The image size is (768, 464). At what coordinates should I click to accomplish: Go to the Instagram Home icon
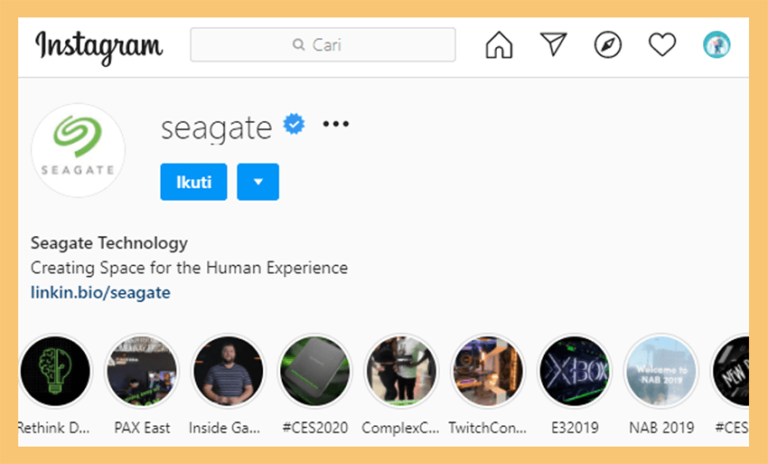click(x=499, y=45)
